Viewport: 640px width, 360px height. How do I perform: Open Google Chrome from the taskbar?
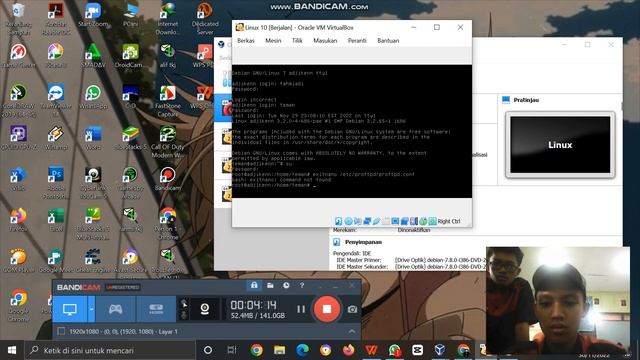(257, 350)
